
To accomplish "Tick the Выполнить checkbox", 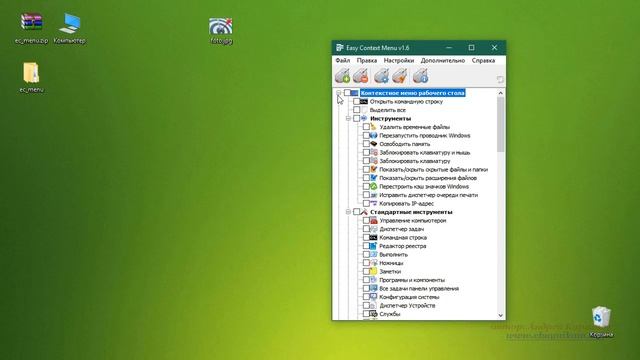I will click(x=366, y=255).
